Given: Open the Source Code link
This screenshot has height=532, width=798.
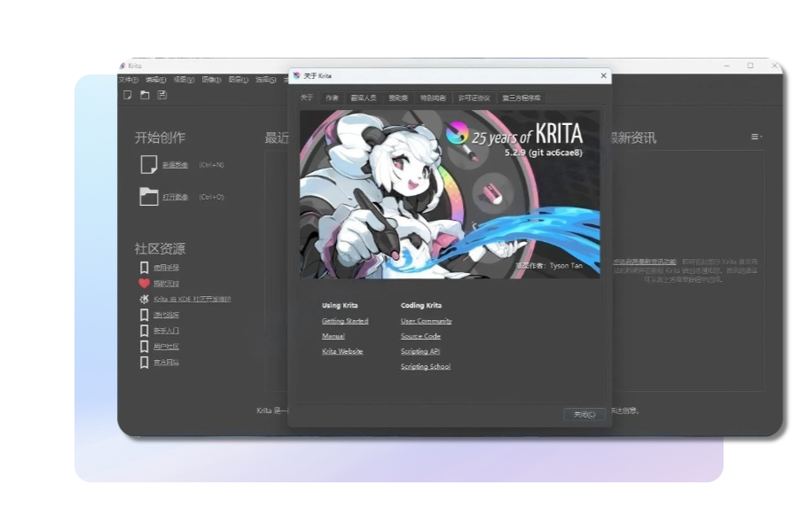Looking at the screenshot, I should pyautogui.click(x=420, y=336).
